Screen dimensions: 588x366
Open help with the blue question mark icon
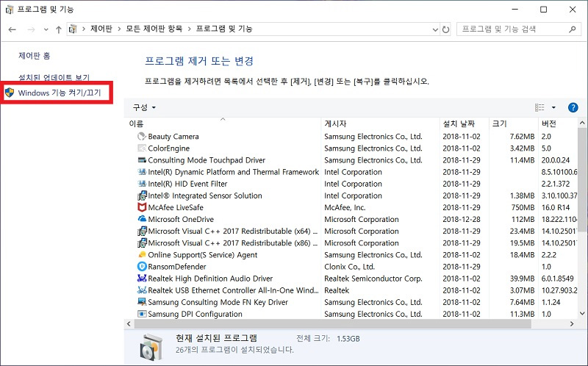coord(573,107)
